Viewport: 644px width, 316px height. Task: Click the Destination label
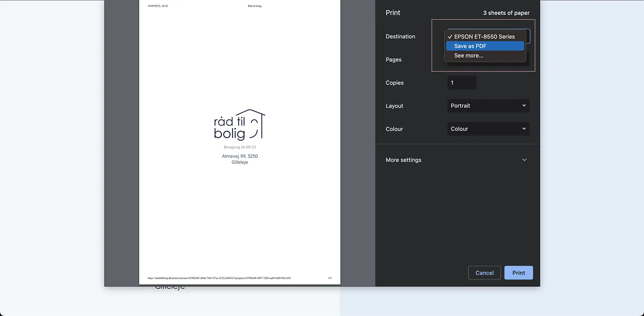400,36
